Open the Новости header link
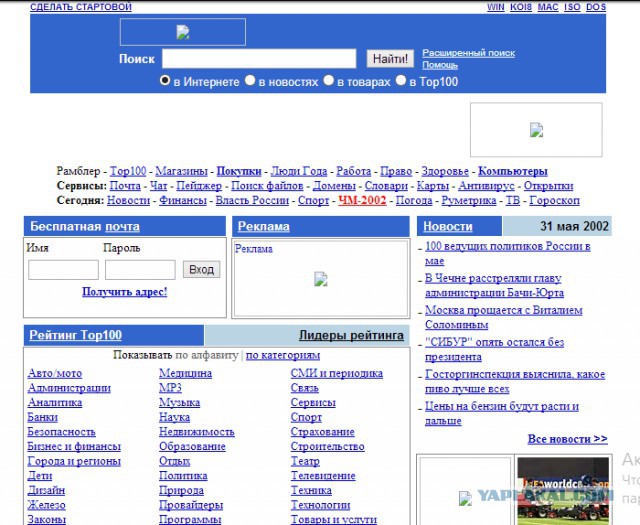Screen dimensions: 640x525 [447, 226]
